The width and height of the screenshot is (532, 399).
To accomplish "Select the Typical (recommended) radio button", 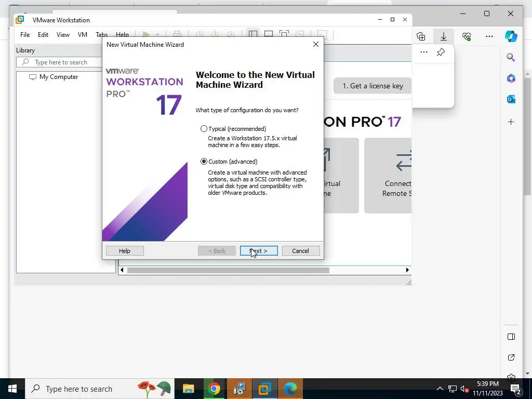I will pos(204,129).
